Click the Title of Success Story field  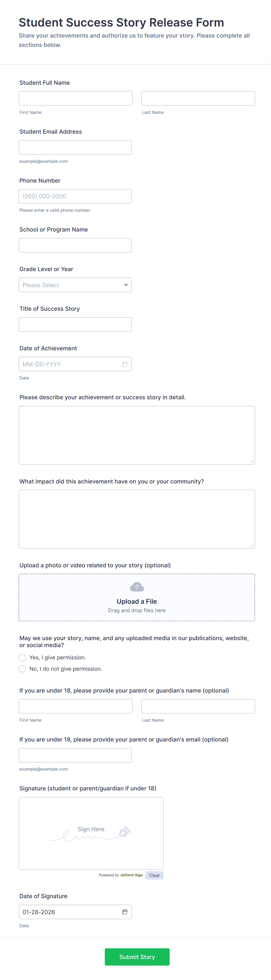pos(75,324)
